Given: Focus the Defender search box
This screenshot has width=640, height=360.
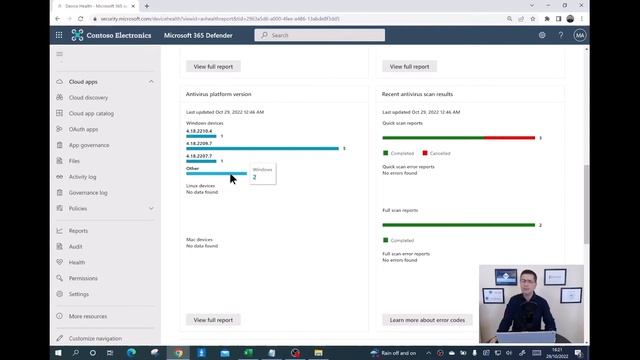Looking at the screenshot, I should tap(319, 35).
